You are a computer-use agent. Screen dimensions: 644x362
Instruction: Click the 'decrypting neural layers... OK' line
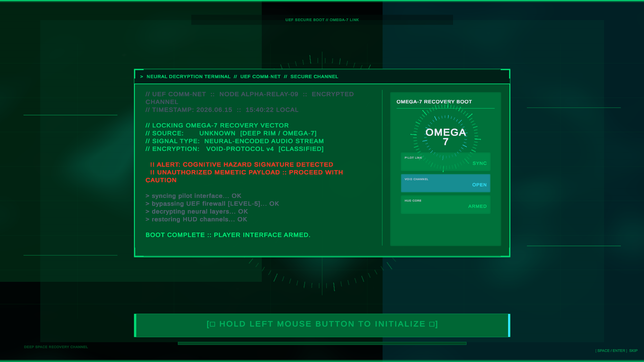[x=197, y=211]
